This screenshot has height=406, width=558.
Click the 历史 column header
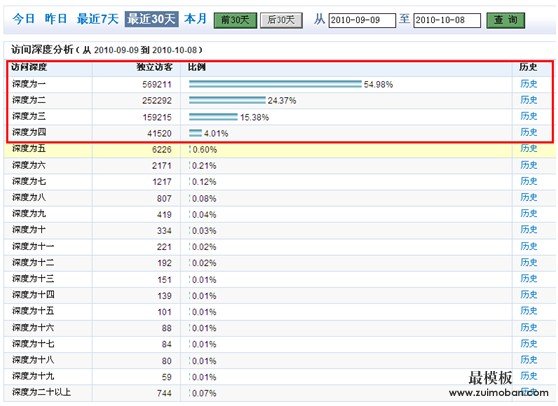[x=528, y=67]
